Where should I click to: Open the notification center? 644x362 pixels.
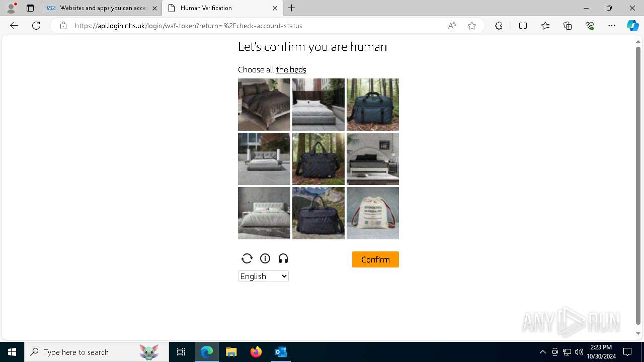(x=627, y=352)
